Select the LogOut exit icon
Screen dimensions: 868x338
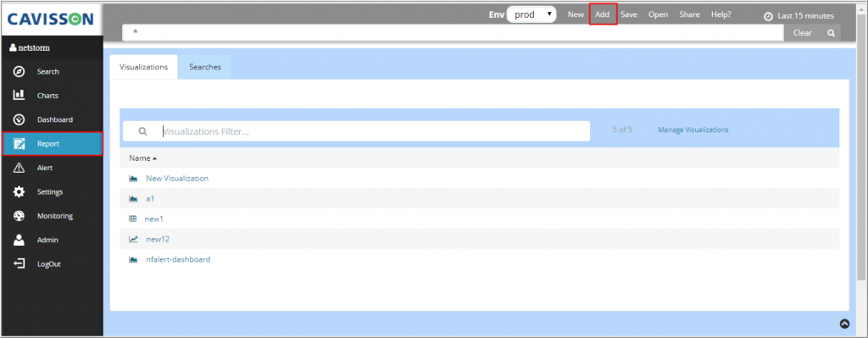coord(19,263)
